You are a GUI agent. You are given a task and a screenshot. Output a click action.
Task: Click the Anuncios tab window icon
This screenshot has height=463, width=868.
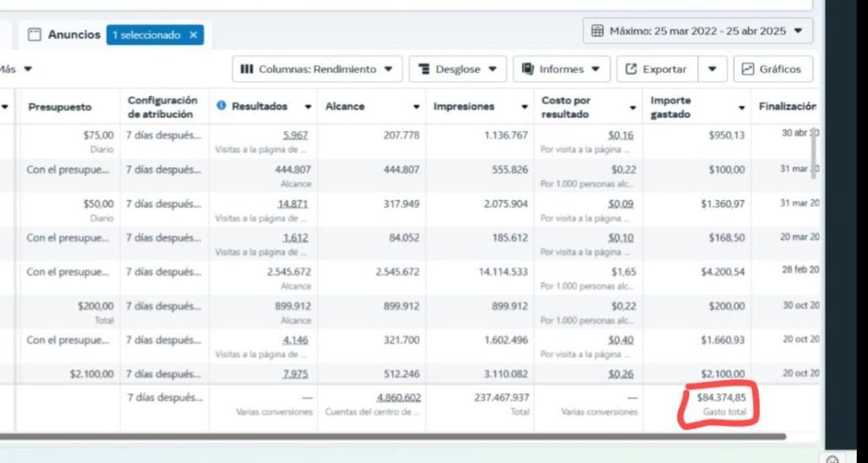click(x=34, y=34)
